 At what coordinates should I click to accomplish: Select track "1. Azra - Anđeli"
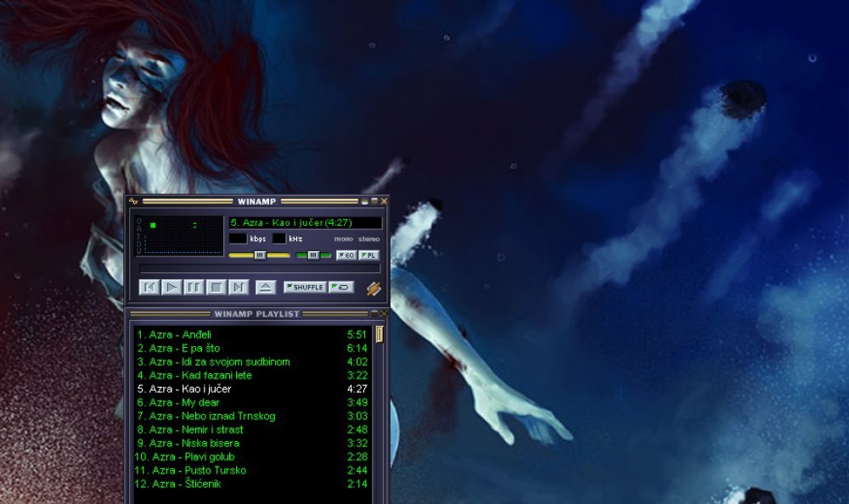[252, 334]
